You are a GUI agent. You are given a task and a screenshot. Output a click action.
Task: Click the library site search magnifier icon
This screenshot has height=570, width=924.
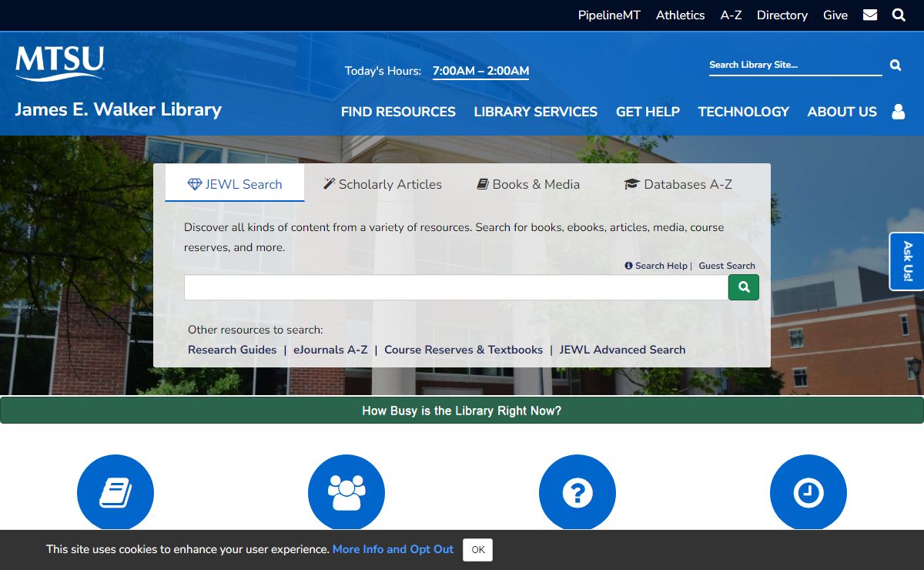click(x=896, y=65)
